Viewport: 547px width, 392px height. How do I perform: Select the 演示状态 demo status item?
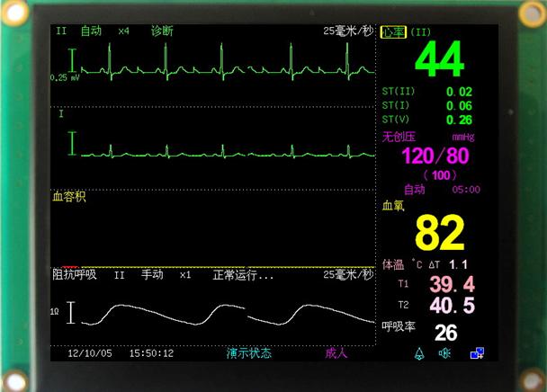click(248, 353)
